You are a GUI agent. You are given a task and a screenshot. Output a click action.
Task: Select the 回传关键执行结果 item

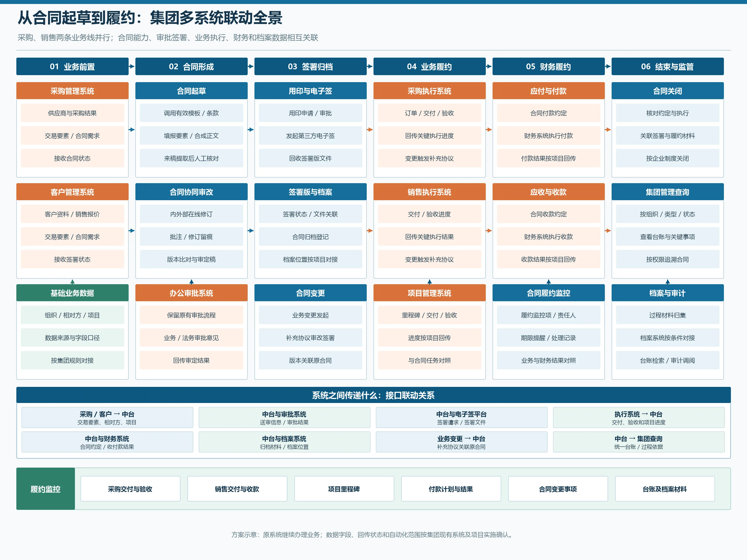coord(430,237)
